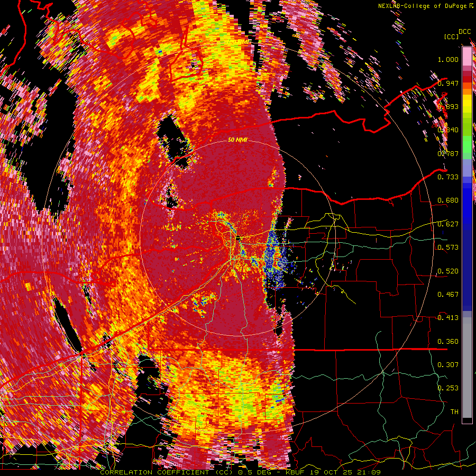Screen dimensions: 476x476
Task: Select the 0.573 scale value
Action: [x=448, y=248]
